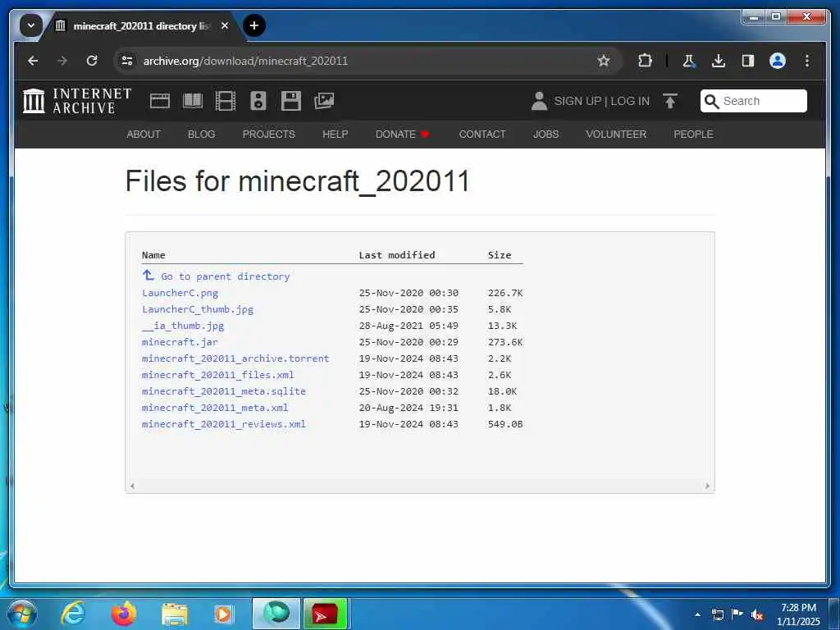Click SIGN UP link

[x=577, y=101]
